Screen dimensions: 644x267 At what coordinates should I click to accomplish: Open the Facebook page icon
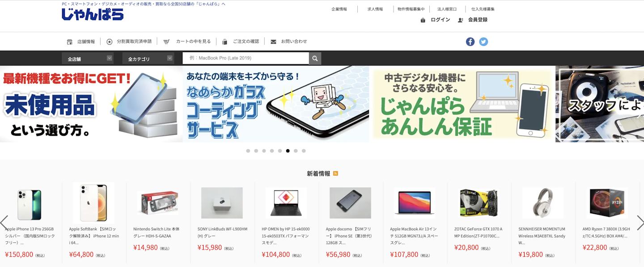(x=470, y=42)
